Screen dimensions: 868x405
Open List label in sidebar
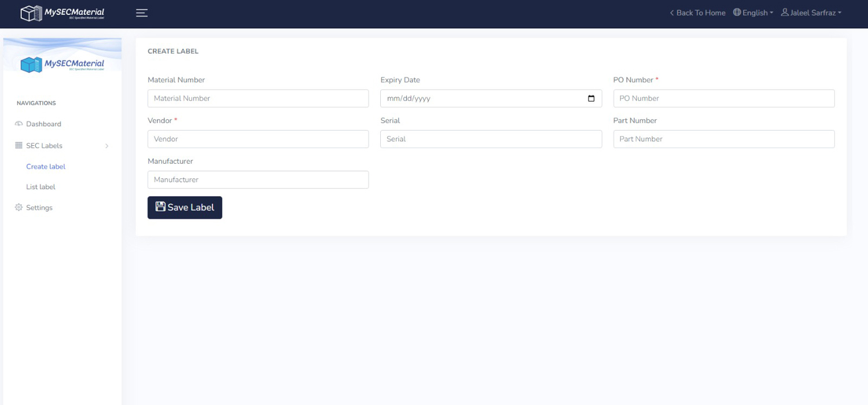point(41,187)
